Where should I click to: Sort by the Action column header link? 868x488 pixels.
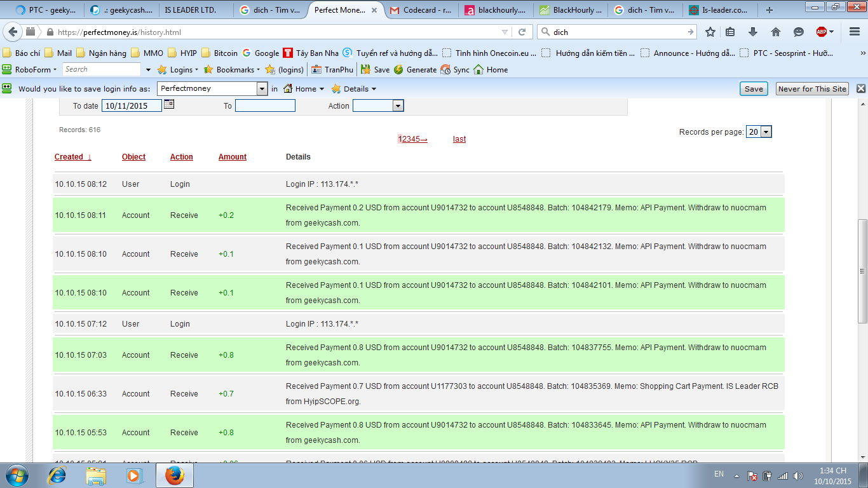[x=182, y=157]
